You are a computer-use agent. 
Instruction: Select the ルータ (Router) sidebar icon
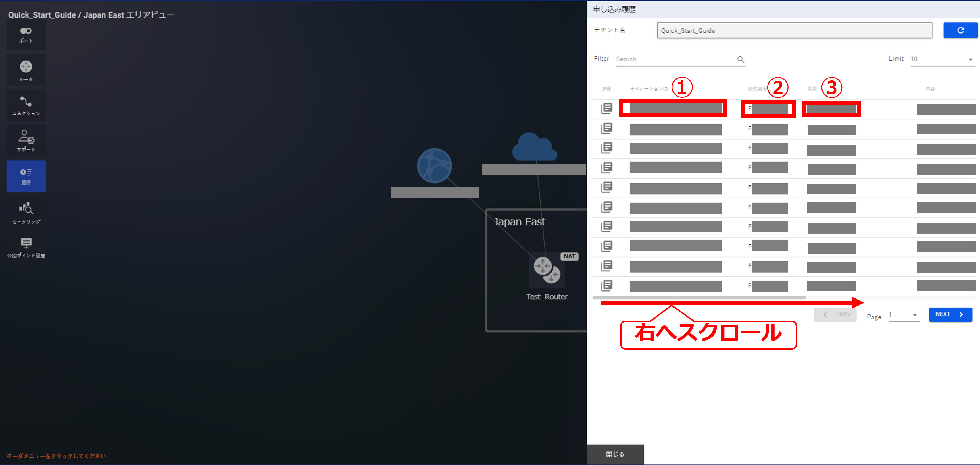click(x=26, y=70)
